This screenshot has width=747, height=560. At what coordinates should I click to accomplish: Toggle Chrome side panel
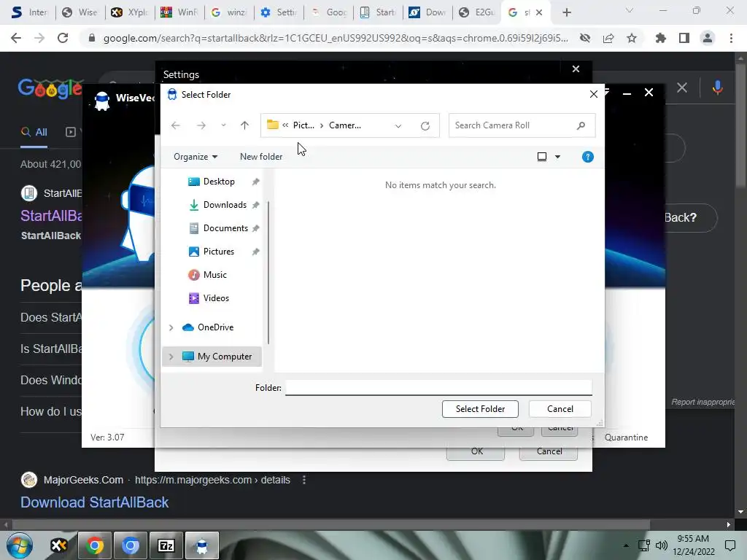point(684,38)
